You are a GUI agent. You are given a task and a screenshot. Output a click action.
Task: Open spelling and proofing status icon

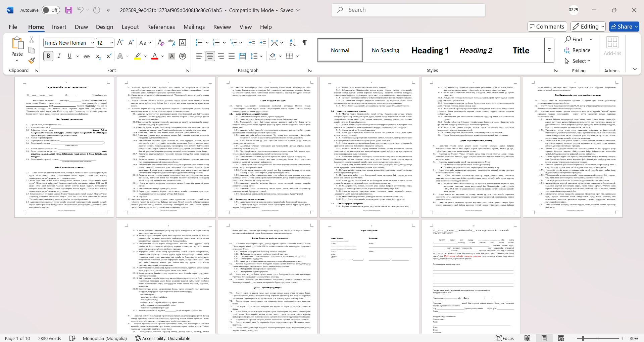pos(72,338)
